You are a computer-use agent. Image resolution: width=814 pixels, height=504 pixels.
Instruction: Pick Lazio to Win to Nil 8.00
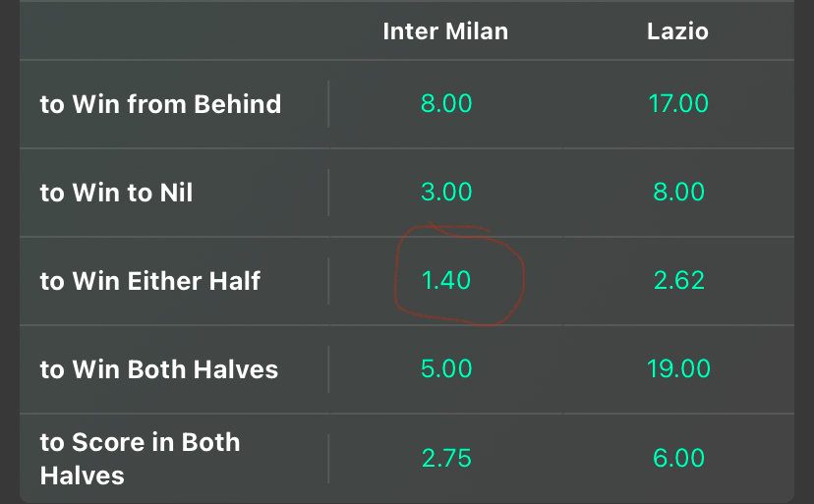pyautogui.click(x=678, y=192)
